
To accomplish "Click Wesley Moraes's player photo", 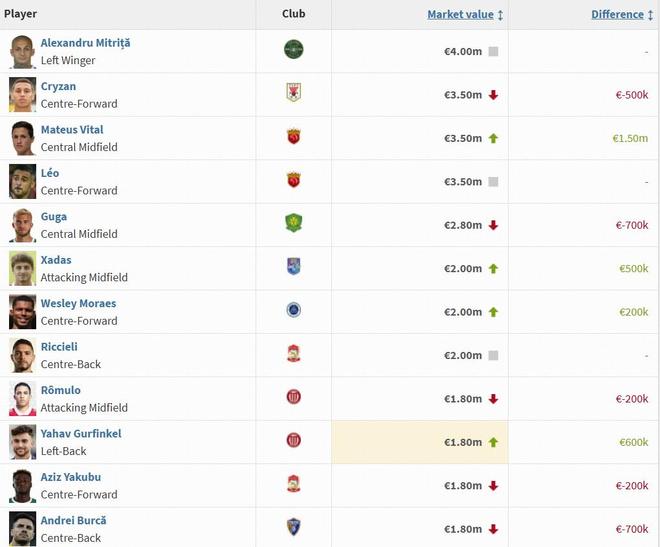I will tap(22, 311).
